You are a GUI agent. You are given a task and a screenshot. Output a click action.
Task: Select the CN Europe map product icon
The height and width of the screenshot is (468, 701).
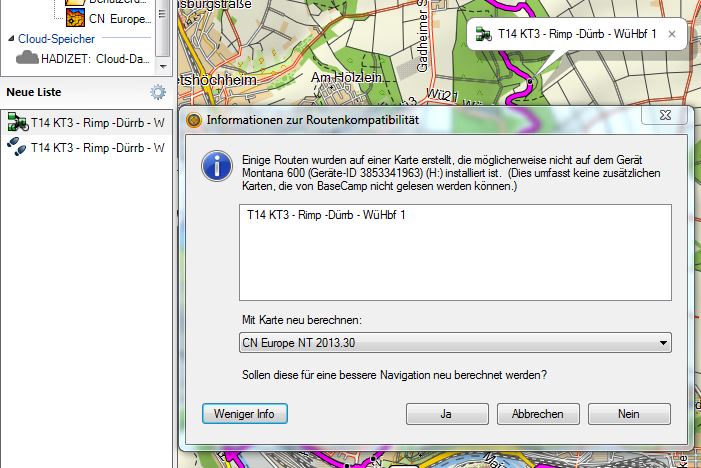tap(74, 17)
